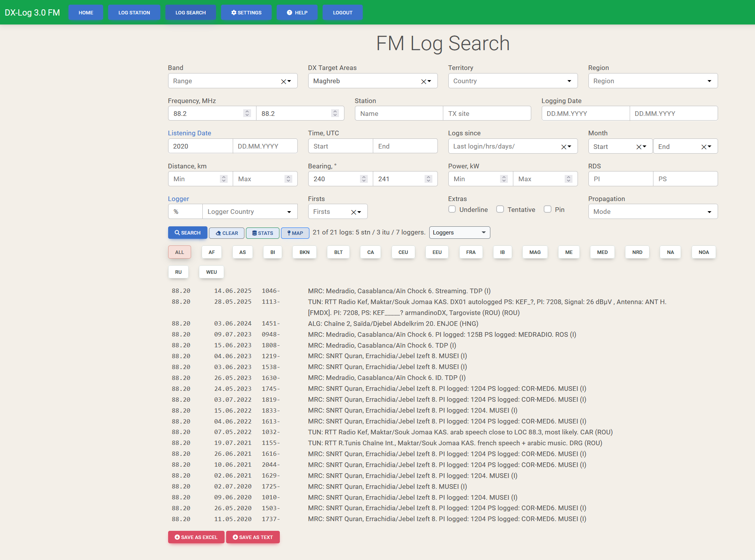Select the RU target area filter

(x=178, y=272)
